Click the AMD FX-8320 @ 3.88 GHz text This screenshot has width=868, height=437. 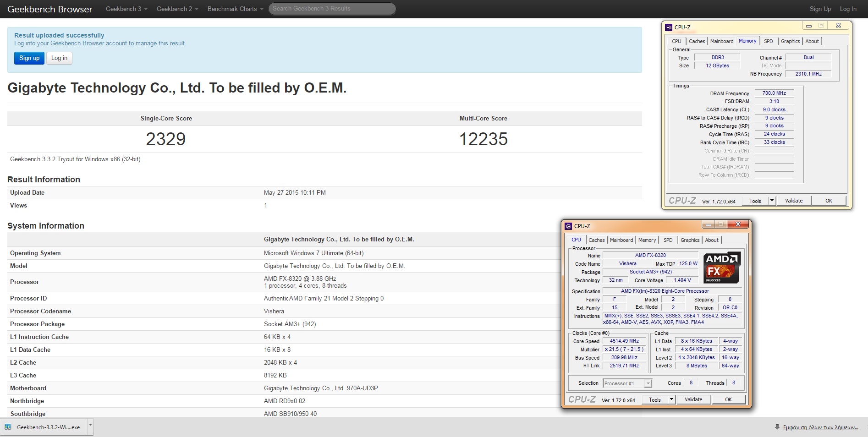click(x=300, y=279)
